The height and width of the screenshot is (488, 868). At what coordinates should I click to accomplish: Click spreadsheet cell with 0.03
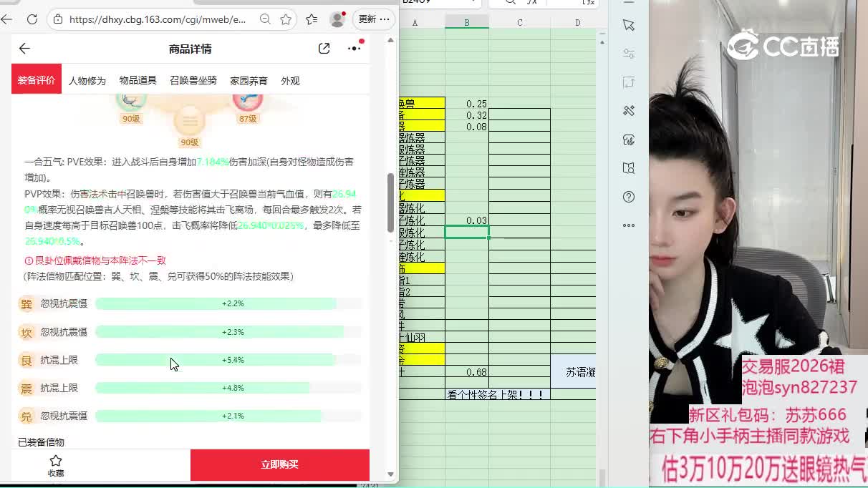[467, 220]
